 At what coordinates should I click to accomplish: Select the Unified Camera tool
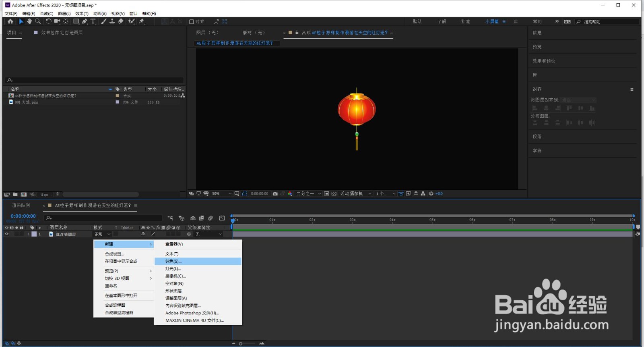[57, 21]
